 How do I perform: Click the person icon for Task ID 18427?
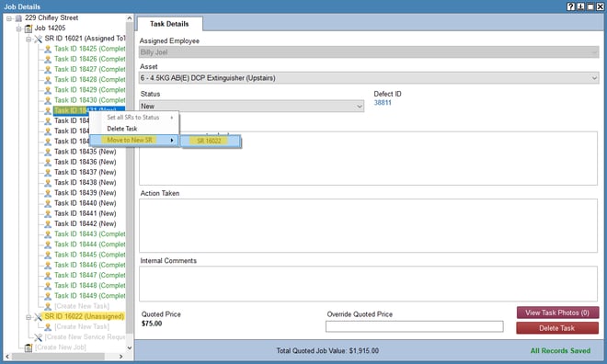[x=48, y=70]
